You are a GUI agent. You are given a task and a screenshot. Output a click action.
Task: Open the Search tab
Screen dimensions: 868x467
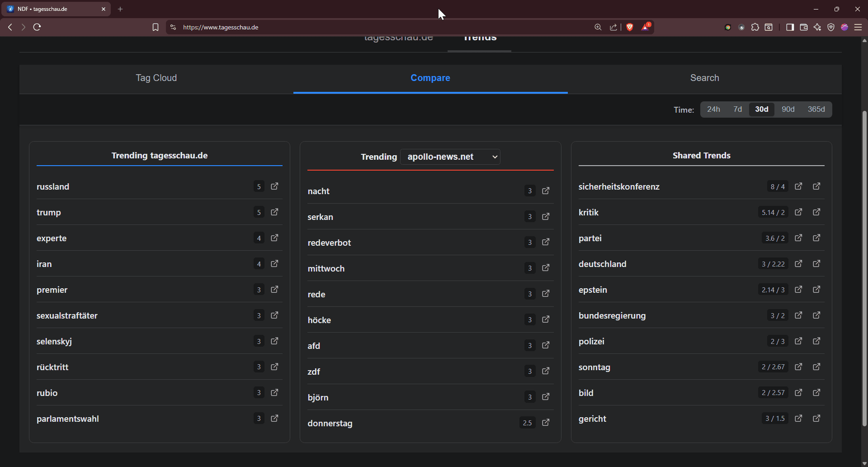pyautogui.click(x=704, y=78)
